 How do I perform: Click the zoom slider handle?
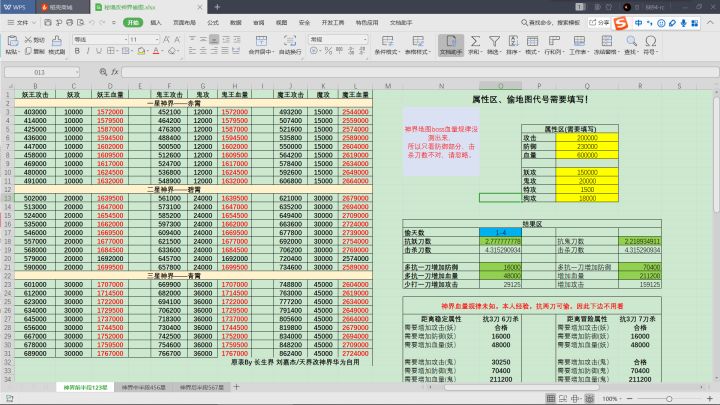(x=669, y=399)
